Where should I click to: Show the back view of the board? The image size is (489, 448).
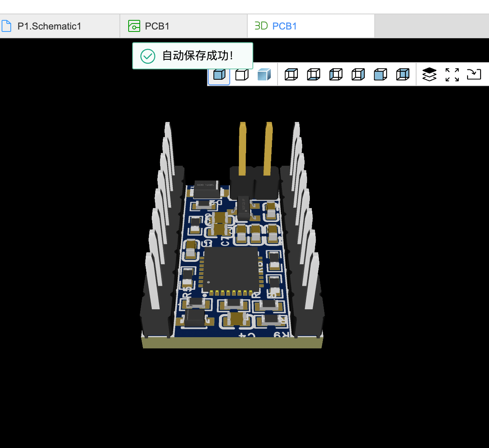tap(403, 75)
